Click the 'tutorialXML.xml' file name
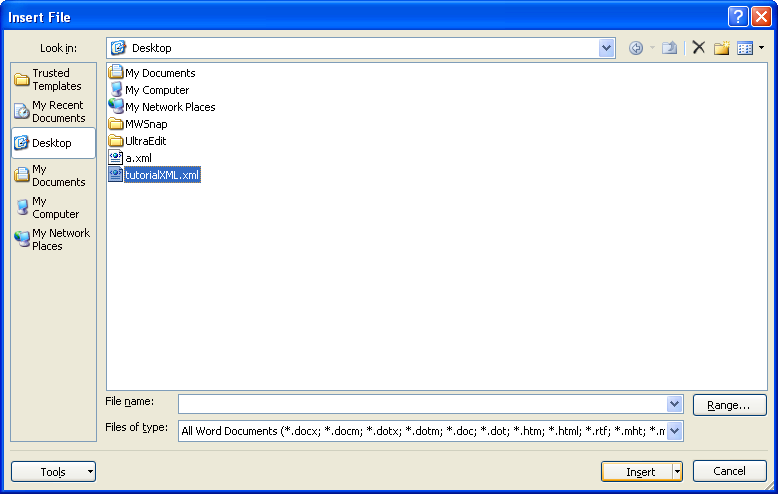This screenshot has height=494, width=778. [162, 175]
